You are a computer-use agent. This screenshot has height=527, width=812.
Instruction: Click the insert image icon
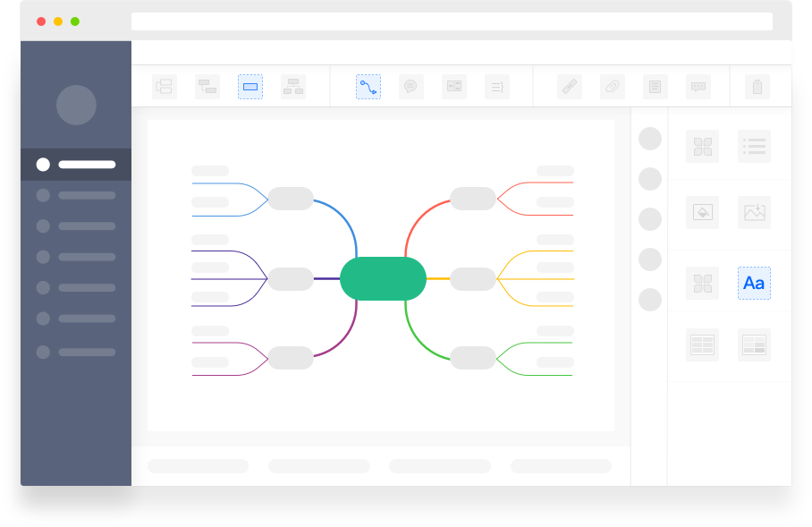754,212
